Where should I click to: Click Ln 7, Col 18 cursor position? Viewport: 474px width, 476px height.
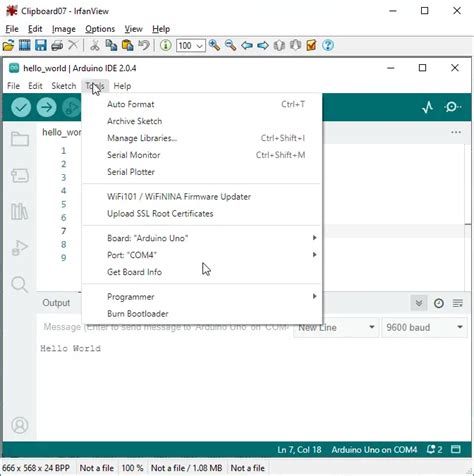(x=299, y=450)
